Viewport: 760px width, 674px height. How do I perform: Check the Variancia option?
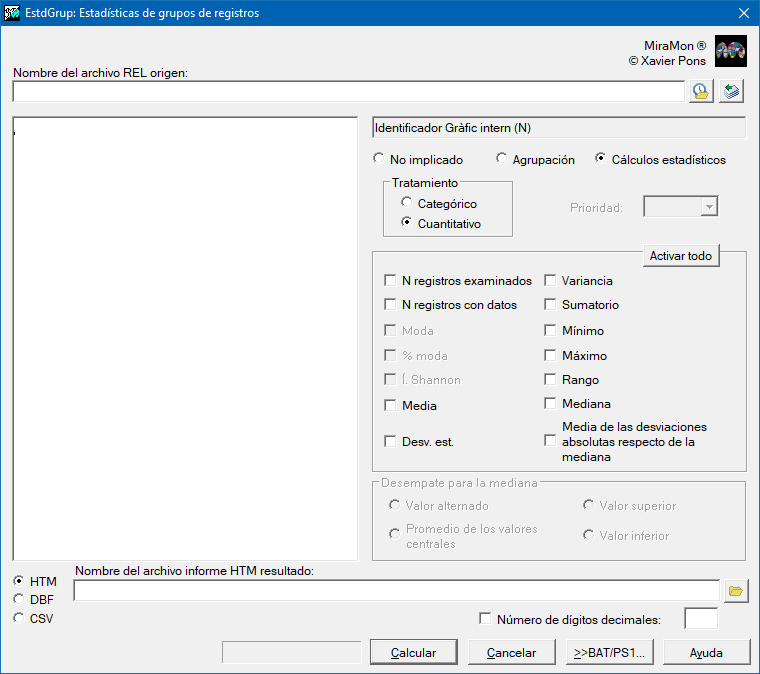coord(550,281)
